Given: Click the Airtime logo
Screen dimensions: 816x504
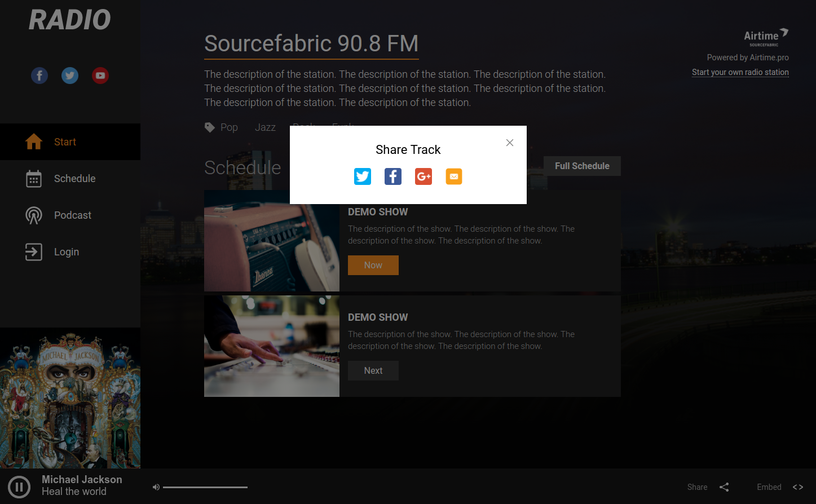Looking at the screenshot, I should 766,37.
